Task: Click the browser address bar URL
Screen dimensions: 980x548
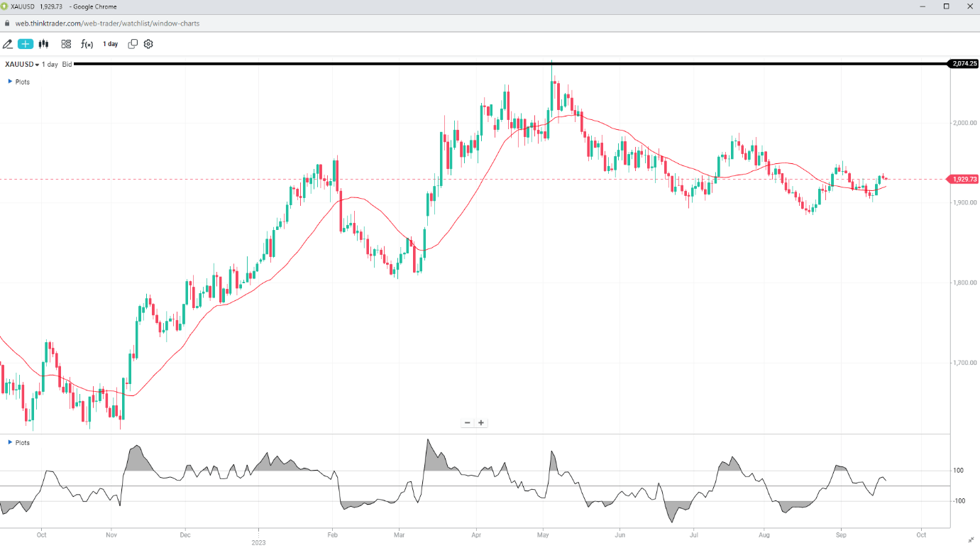Action: coord(107,23)
